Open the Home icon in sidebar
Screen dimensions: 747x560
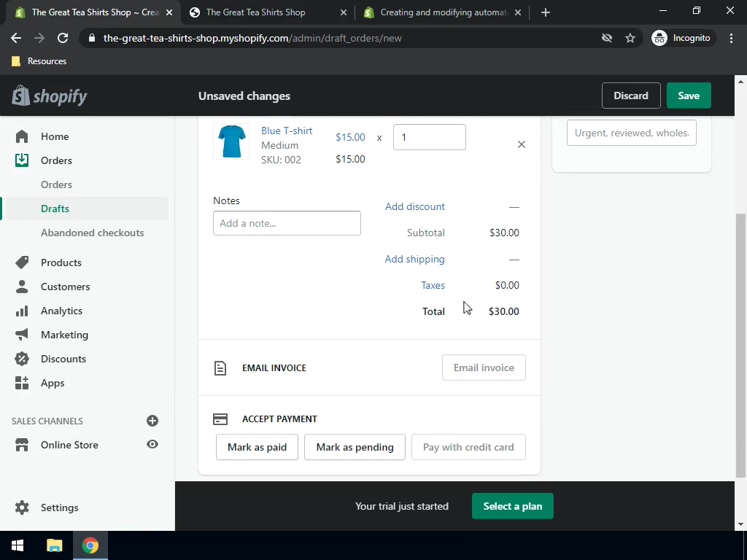click(x=22, y=136)
